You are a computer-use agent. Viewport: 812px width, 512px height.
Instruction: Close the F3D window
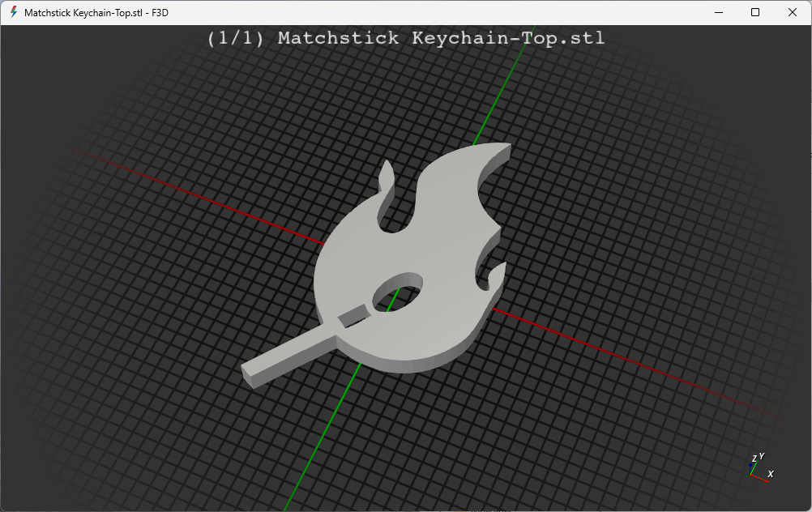point(793,12)
